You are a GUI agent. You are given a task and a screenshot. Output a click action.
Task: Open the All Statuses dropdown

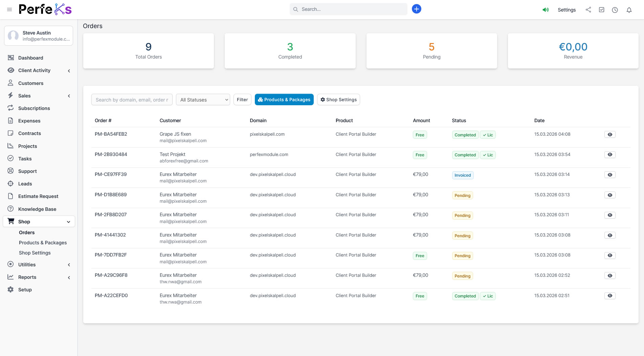point(203,99)
